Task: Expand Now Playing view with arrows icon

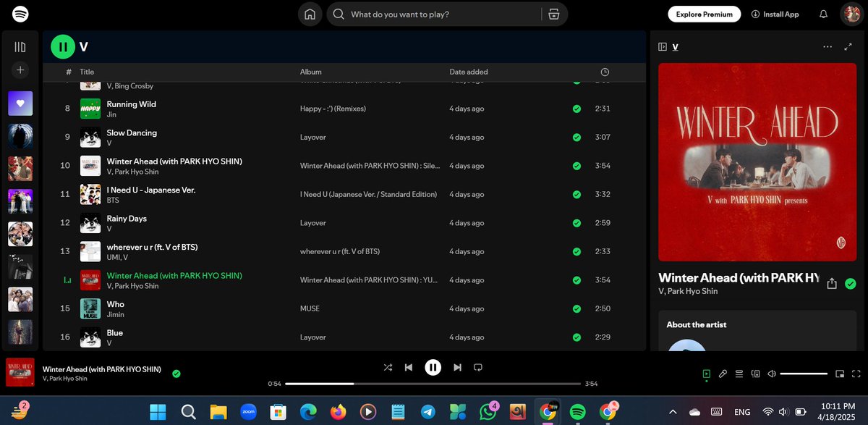Action: 848,46
